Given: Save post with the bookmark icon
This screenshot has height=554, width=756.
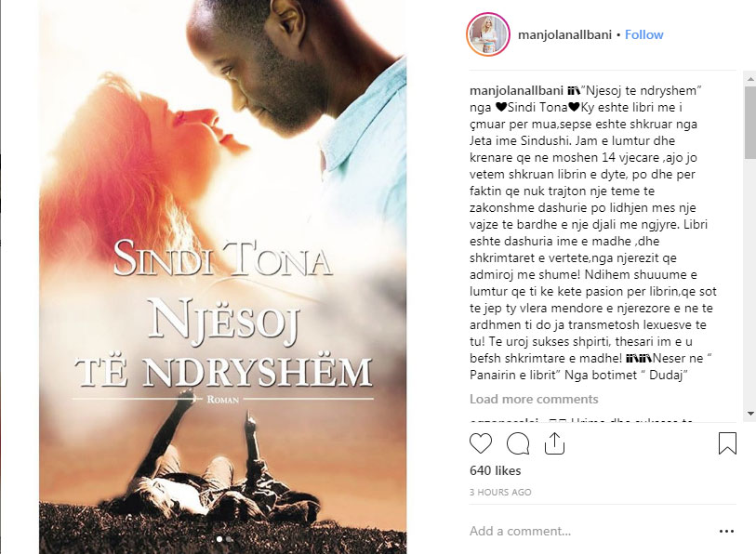Looking at the screenshot, I should [x=727, y=443].
